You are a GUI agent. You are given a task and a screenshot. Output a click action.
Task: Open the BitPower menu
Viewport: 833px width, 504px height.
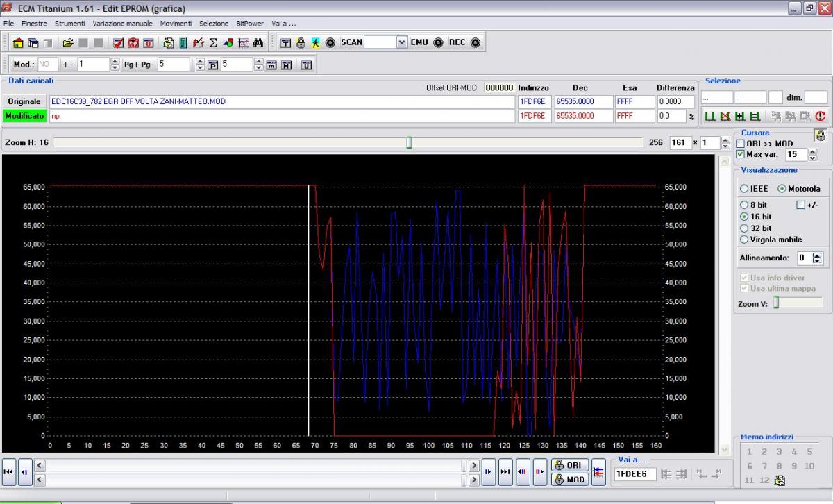[250, 24]
